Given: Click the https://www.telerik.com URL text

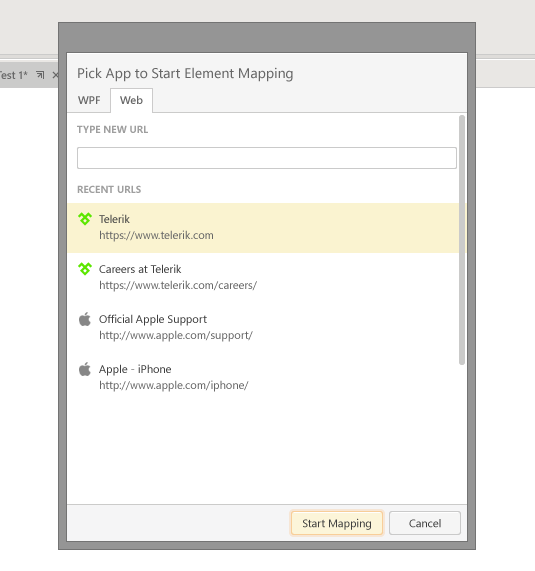Looking at the screenshot, I should click(x=156, y=235).
